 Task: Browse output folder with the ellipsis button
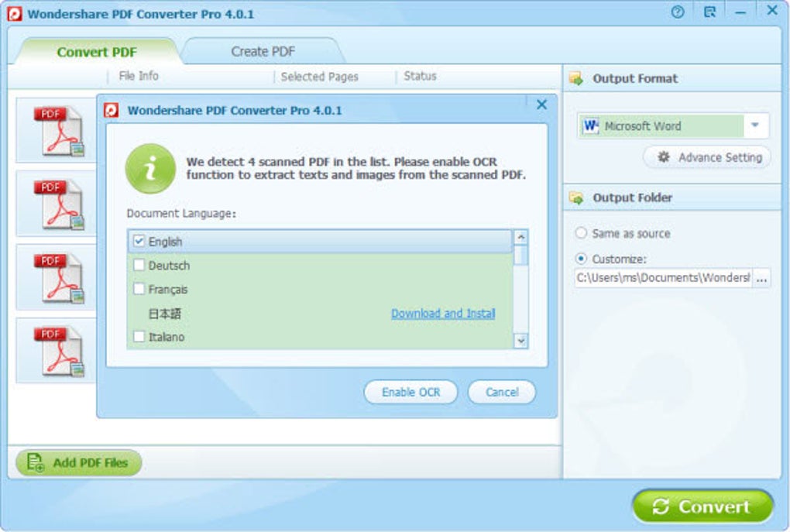click(762, 278)
